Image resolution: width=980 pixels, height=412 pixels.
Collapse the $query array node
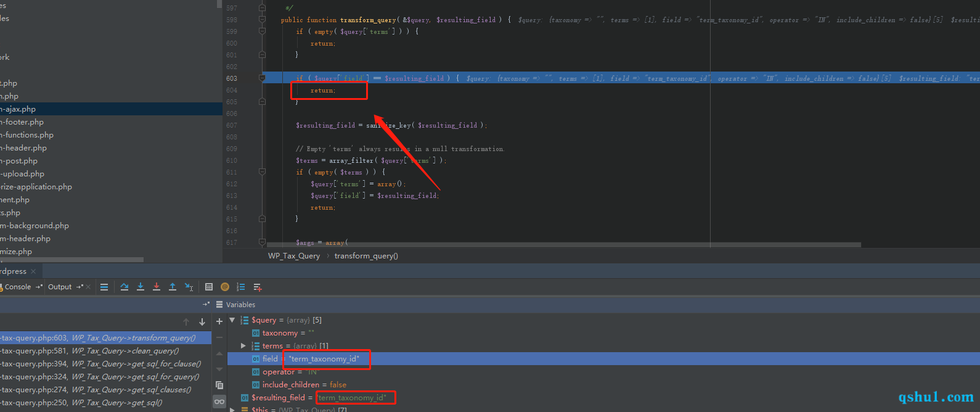coord(232,320)
